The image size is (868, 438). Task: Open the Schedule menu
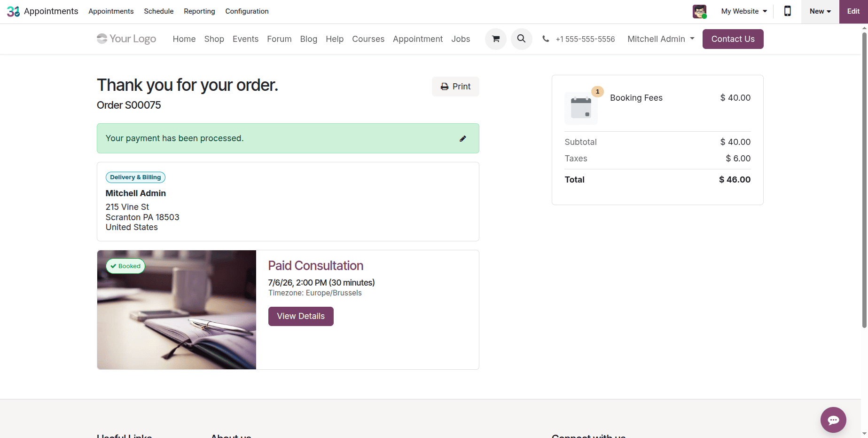(159, 11)
